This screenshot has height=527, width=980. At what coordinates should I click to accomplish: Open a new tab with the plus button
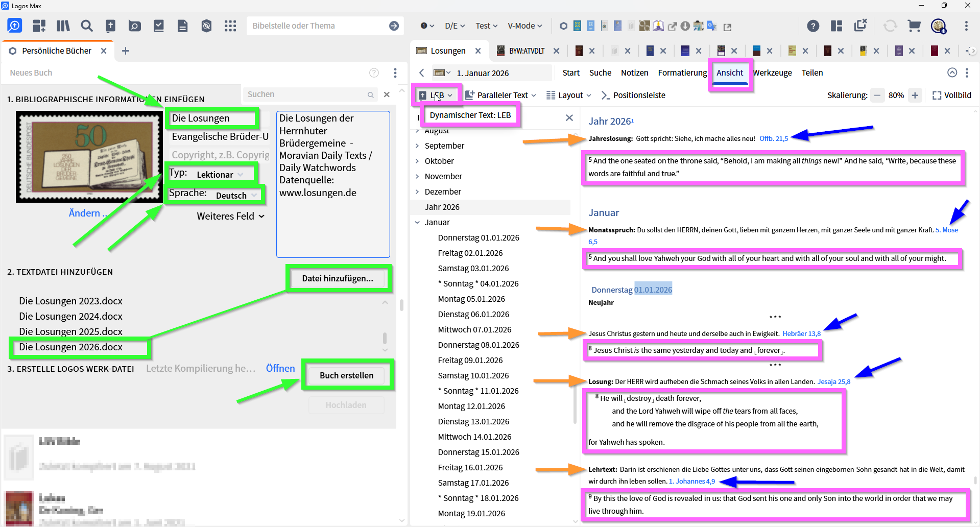(126, 51)
